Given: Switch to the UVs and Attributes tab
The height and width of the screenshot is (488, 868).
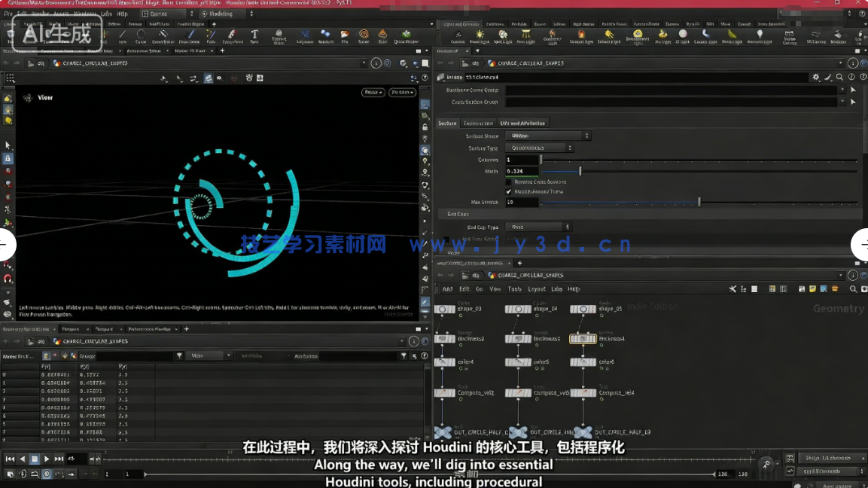Looking at the screenshot, I should (x=522, y=123).
